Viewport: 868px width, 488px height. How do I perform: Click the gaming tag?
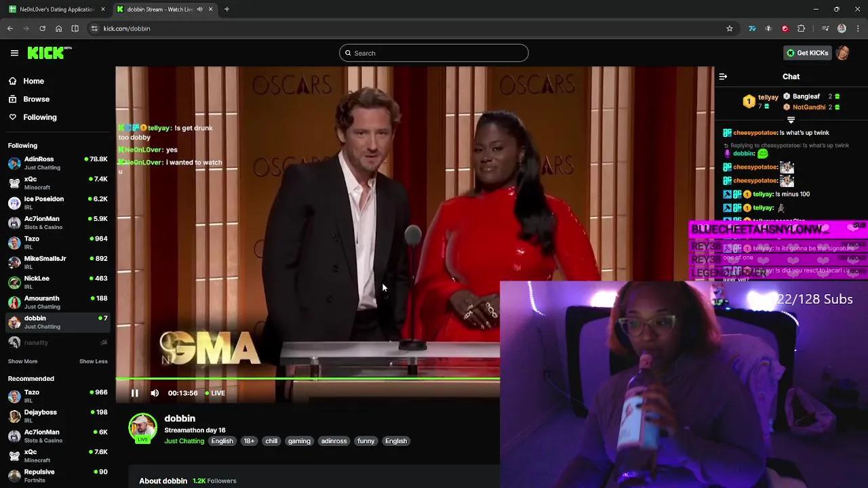click(x=299, y=441)
